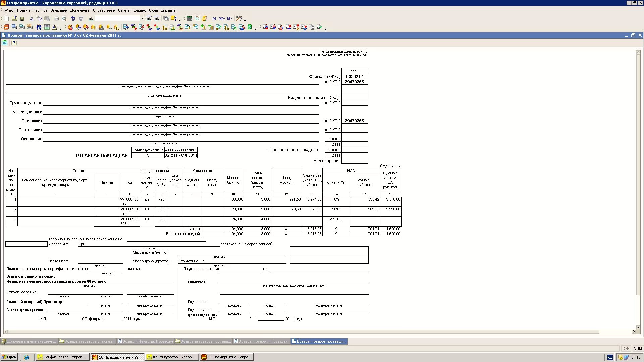Select the document date cell '02 февраля 2011'
The width and height of the screenshot is (644, 362).
(x=181, y=155)
